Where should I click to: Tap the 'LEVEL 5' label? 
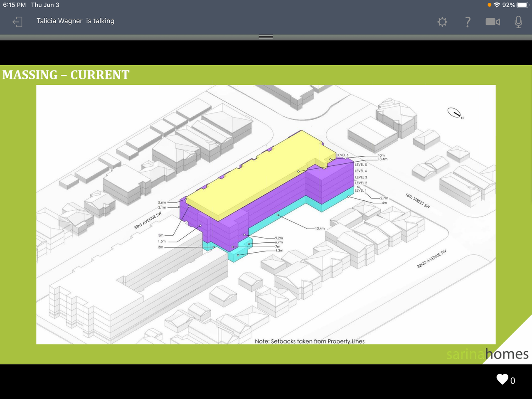tap(361, 165)
